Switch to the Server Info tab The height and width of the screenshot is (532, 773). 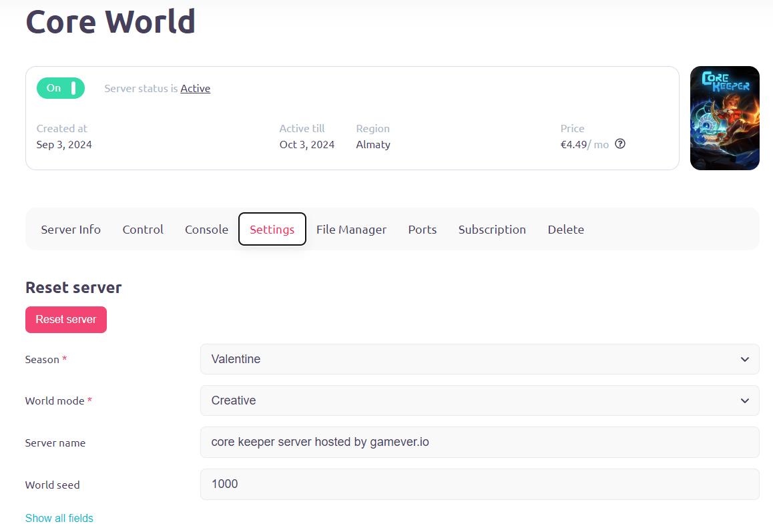pos(70,229)
